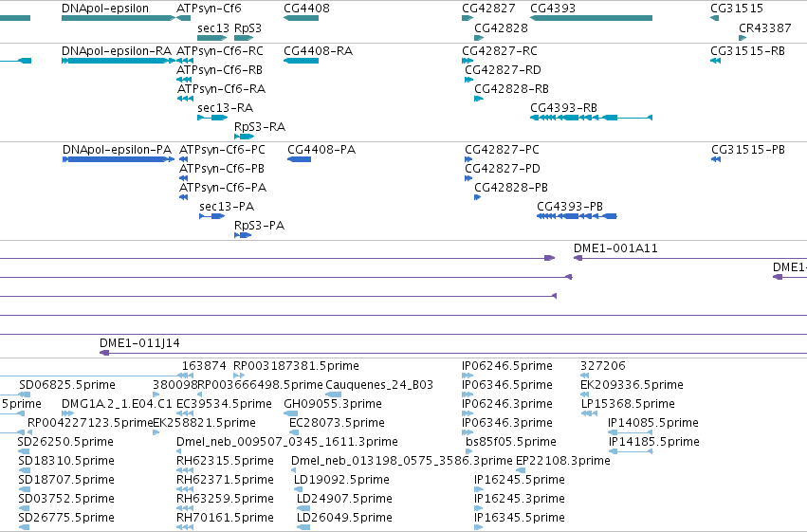The image size is (807, 532).
Task: Click the RH62315.5prime EST label
Action: [x=225, y=461]
